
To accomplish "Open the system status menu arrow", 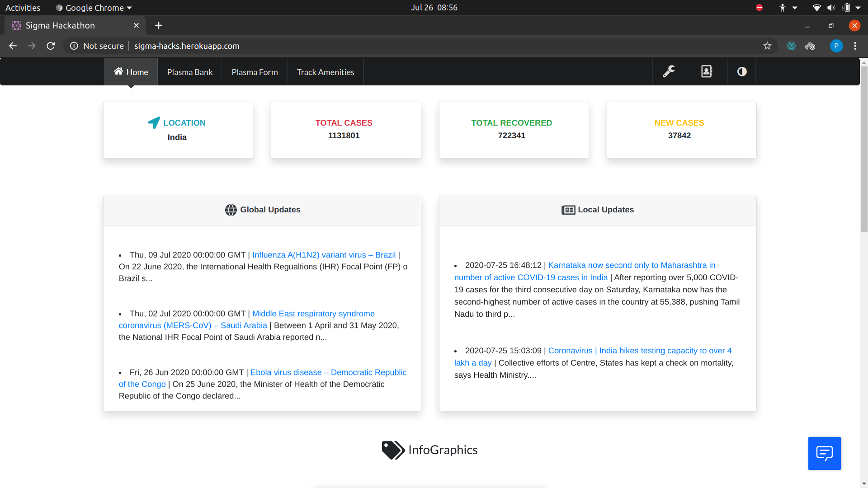I will (858, 8).
